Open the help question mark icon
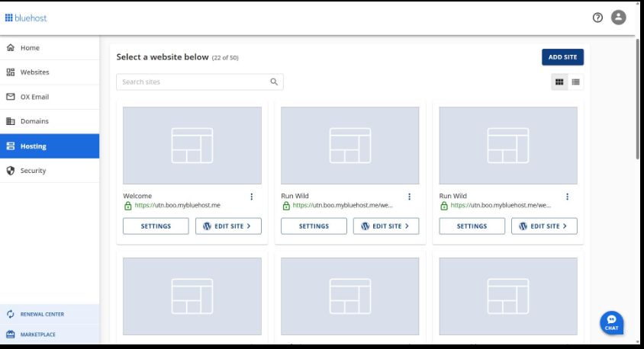The height and width of the screenshot is (349, 644). 597,18
